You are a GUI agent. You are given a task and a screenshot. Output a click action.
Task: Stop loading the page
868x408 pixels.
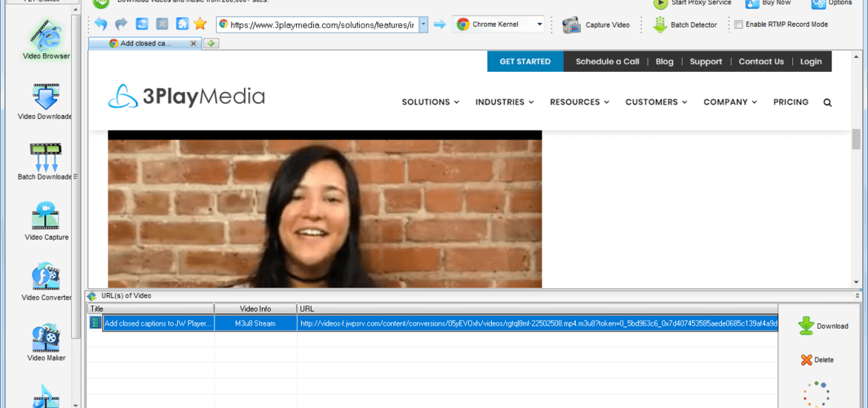coord(162,24)
